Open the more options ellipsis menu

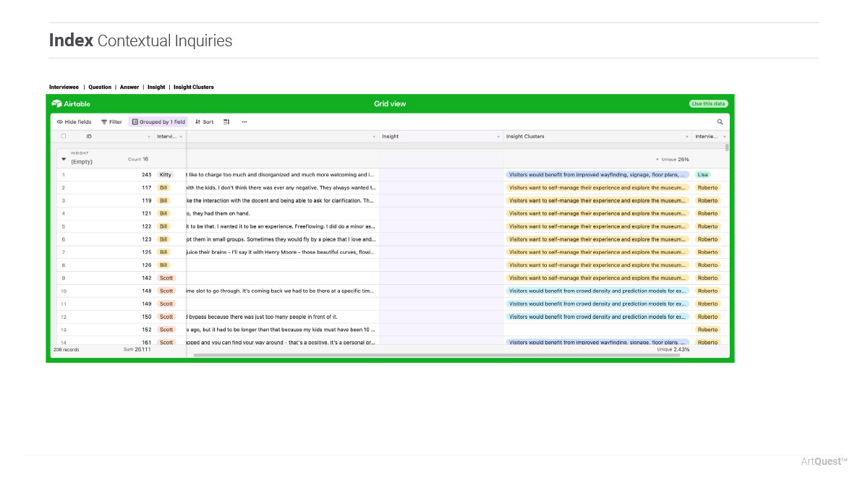pos(244,122)
